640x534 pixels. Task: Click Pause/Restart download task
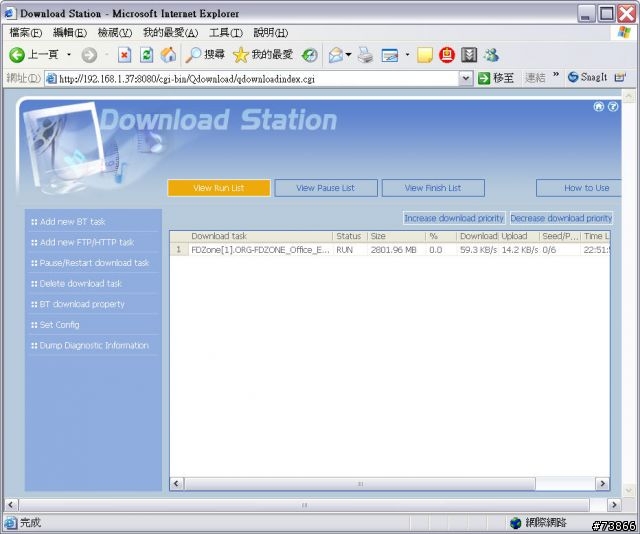pyautogui.click(x=94, y=263)
